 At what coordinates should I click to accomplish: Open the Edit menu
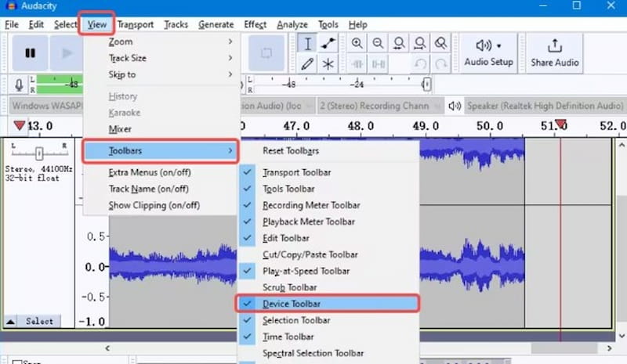[x=36, y=24]
